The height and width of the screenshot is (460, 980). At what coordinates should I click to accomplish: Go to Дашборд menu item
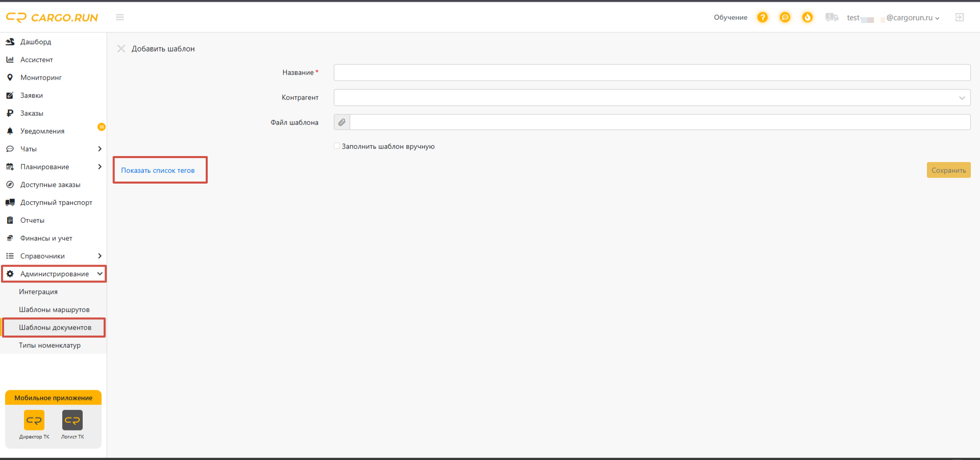[x=36, y=42]
